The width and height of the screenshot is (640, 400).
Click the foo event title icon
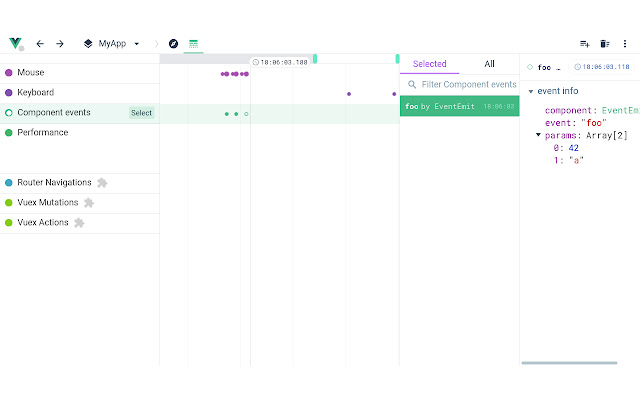530,67
